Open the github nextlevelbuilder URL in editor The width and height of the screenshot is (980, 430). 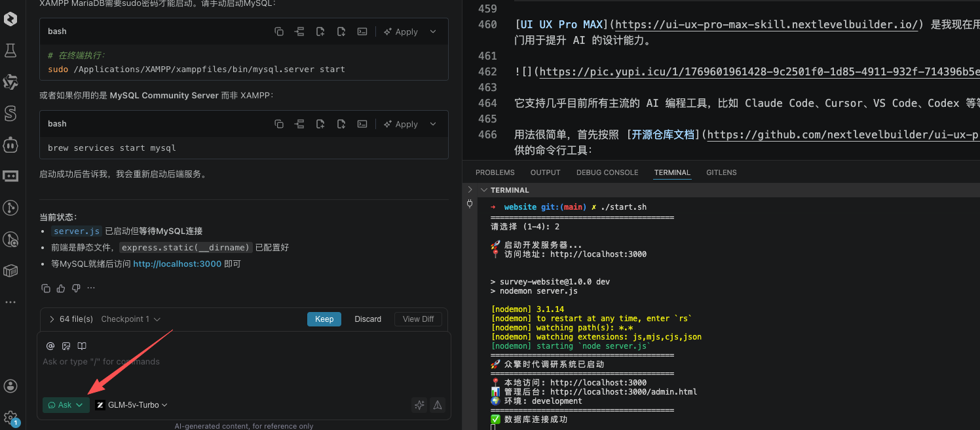point(844,135)
